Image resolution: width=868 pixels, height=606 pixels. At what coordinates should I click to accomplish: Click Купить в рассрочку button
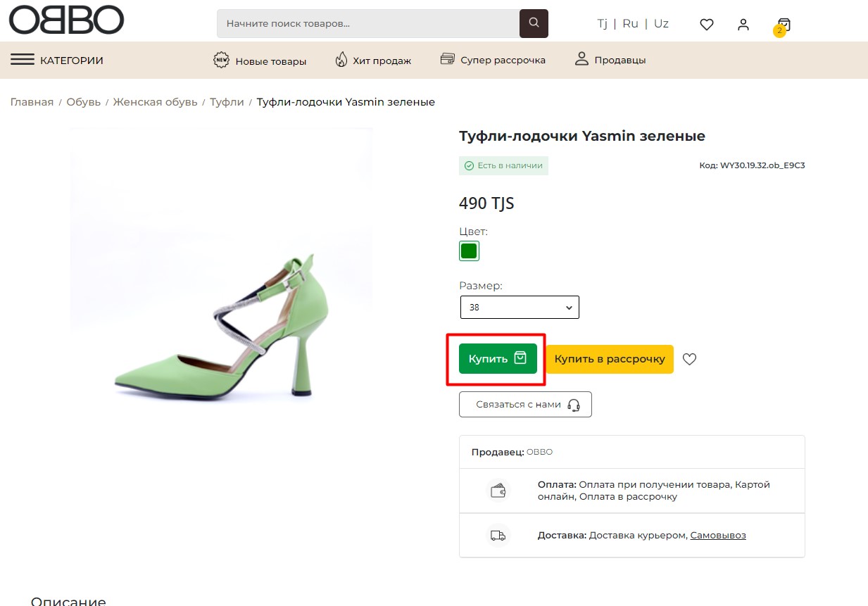(x=610, y=359)
